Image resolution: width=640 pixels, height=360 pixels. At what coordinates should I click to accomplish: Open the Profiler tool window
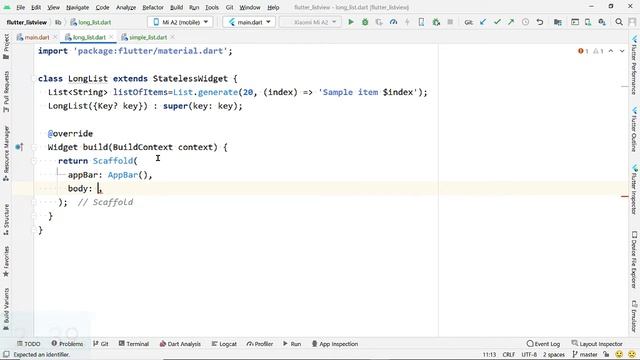[260, 344]
